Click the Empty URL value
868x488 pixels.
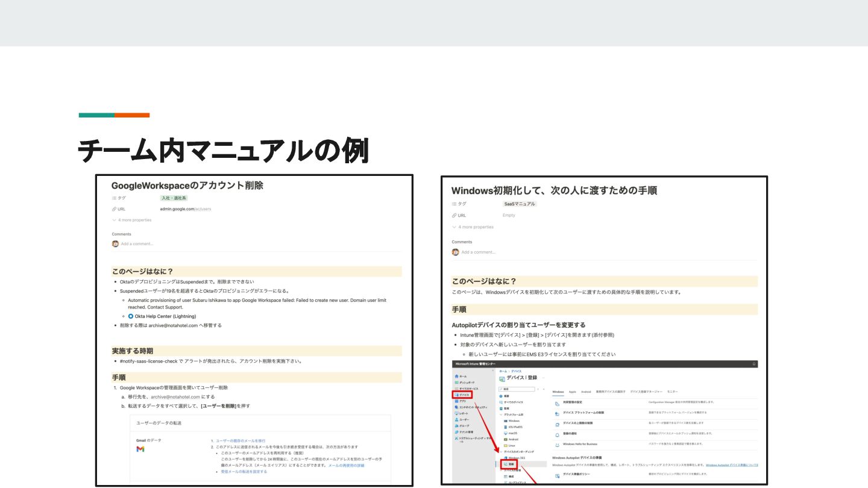(509, 215)
